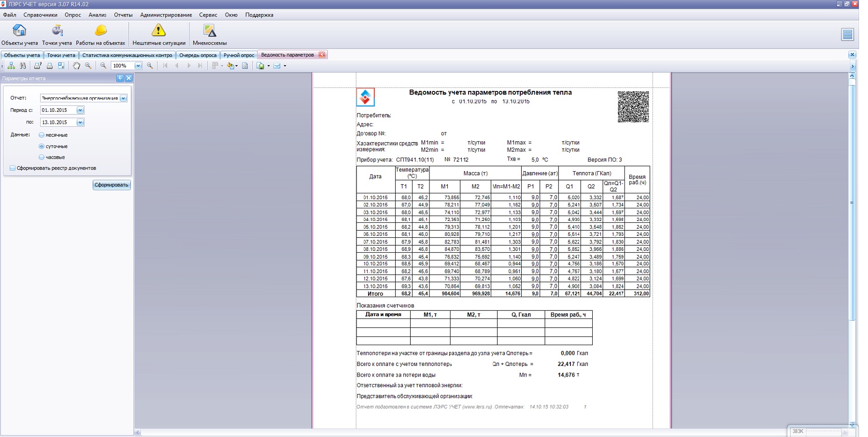Go to last page of report
This screenshot has width=868, height=437.
[200, 66]
